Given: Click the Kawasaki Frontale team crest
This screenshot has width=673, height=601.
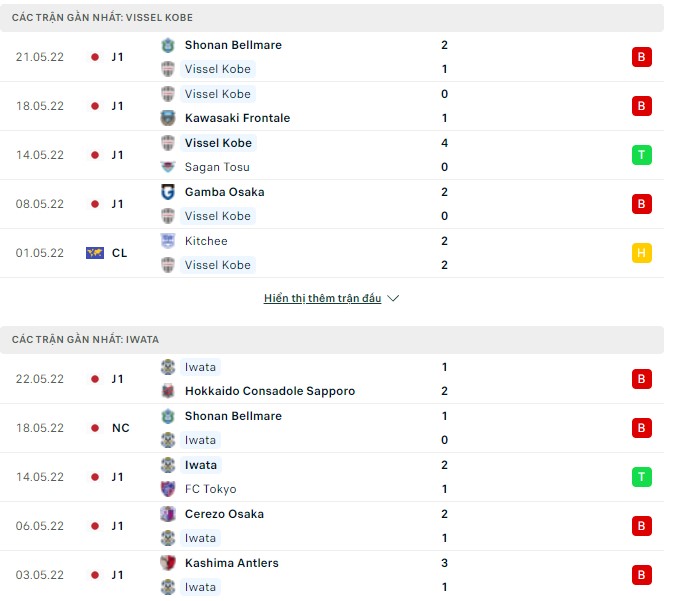Looking at the screenshot, I should [167, 118].
